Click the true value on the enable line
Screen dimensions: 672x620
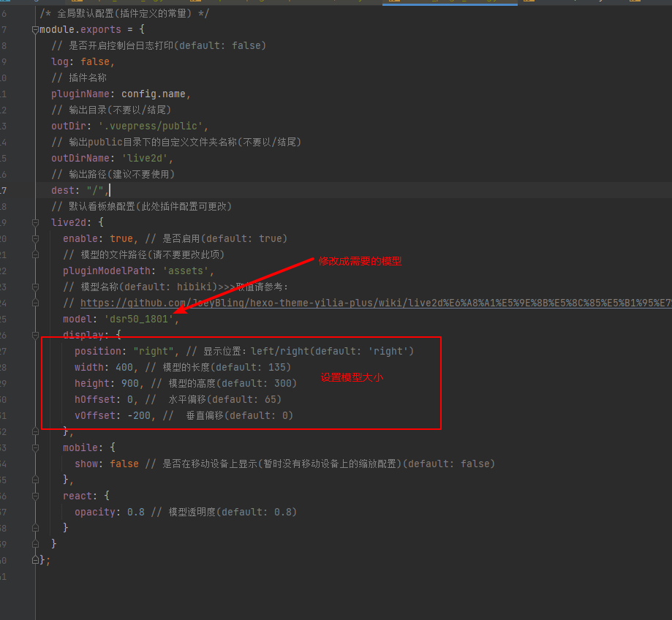[121, 238]
